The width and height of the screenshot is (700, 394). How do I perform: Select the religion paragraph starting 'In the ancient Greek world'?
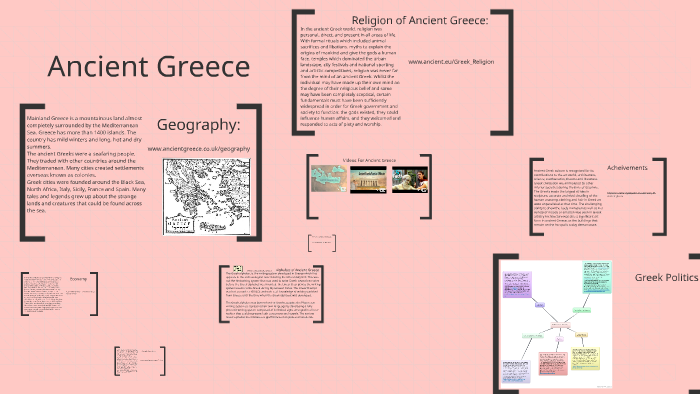[x=350, y=77]
